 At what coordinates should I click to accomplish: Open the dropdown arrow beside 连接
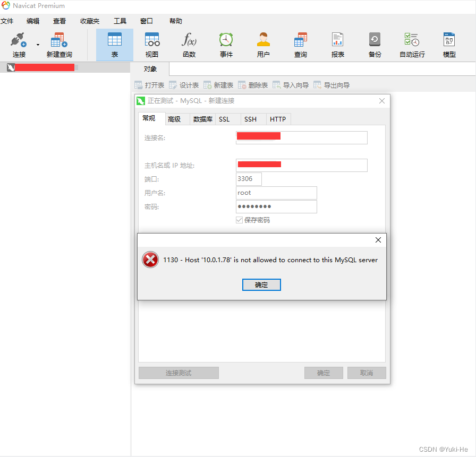pos(38,45)
